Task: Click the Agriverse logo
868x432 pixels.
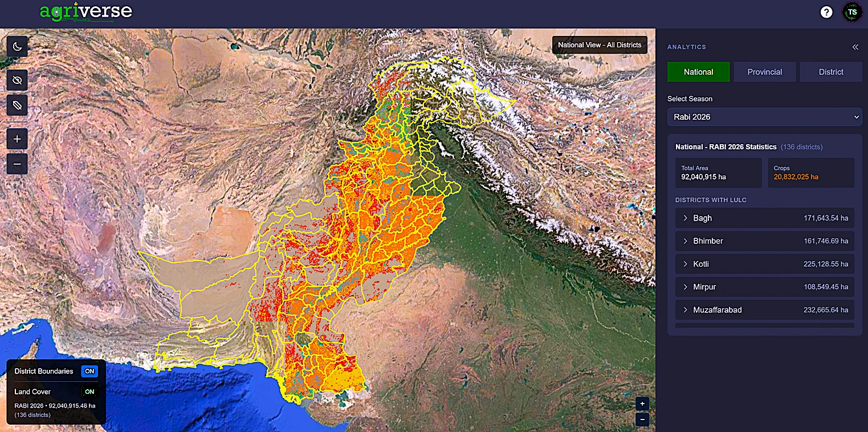Action: [x=86, y=11]
